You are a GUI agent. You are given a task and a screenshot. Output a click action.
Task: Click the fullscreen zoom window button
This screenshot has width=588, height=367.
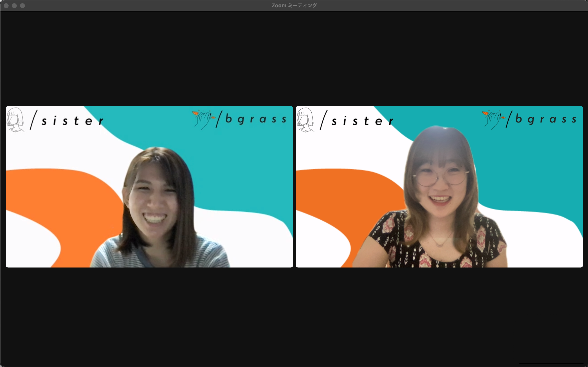[22, 6]
